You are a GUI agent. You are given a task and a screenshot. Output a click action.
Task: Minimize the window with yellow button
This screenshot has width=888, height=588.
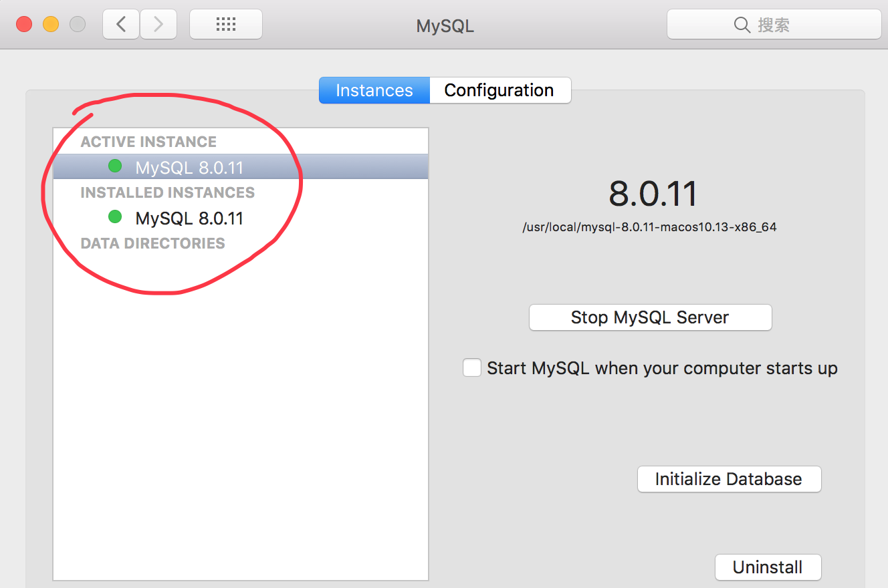[x=51, y=25]
